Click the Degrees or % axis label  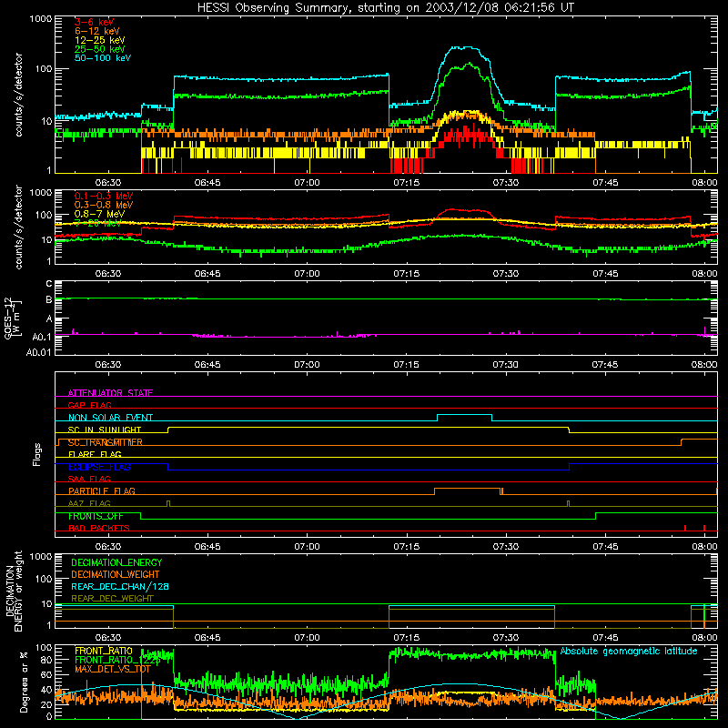24,682
